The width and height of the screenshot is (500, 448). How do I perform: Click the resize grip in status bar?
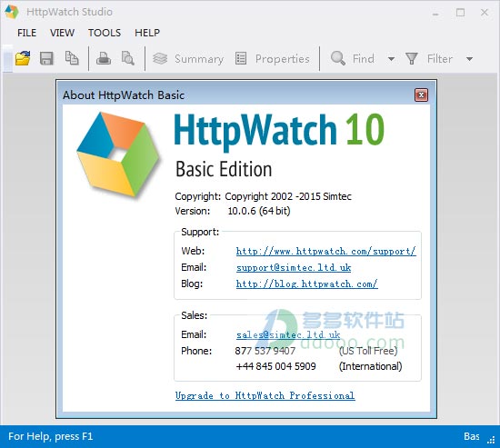tap(491, 440)
